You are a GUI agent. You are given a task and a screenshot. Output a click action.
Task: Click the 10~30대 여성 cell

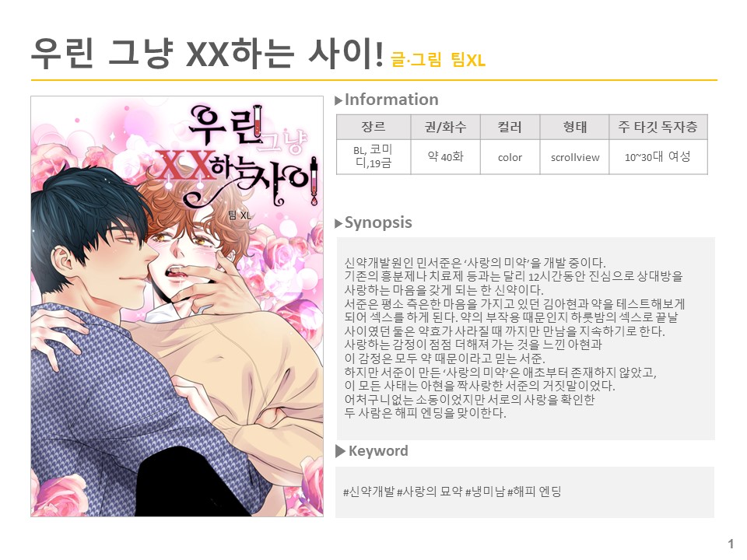click(x=658, y=156)
